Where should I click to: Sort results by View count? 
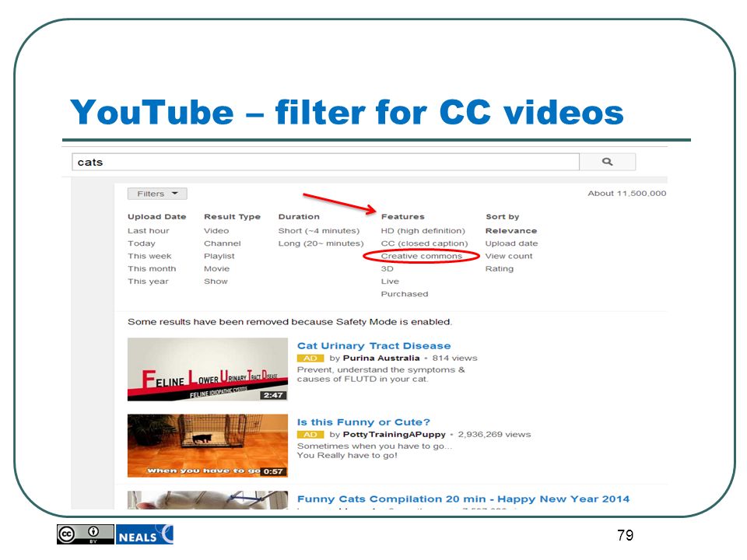[x=509, y=256]
